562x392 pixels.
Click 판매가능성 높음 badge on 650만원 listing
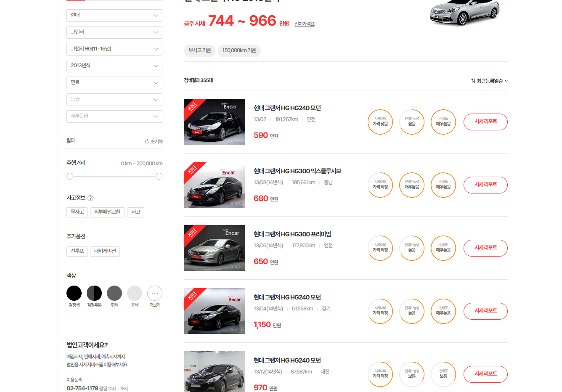pos(412,248)
